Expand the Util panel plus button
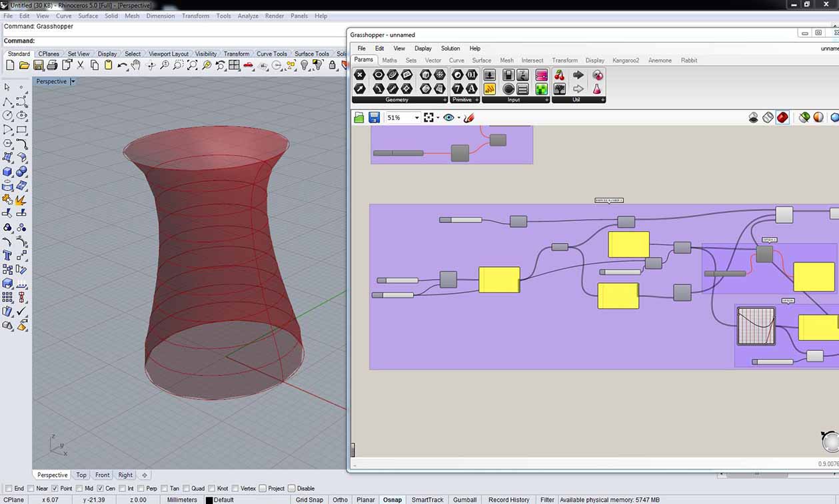Image resolution: width=839 pixels, height=504 pixels. pyautogui.click(x=602, y=100)
